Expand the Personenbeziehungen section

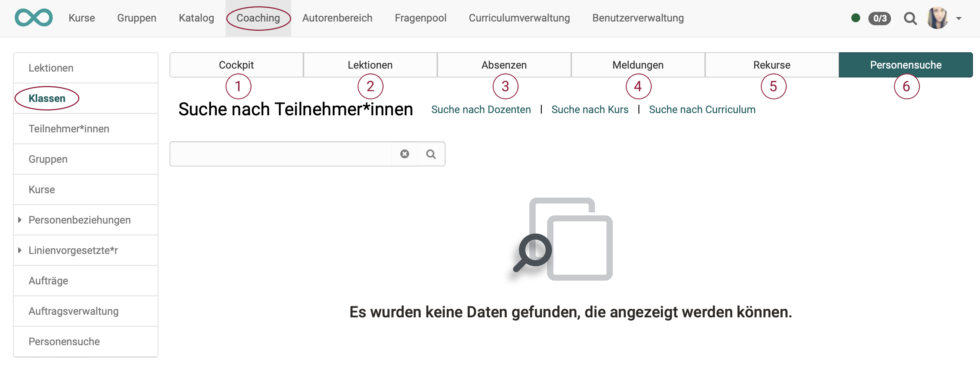click(x=20, y=220)
